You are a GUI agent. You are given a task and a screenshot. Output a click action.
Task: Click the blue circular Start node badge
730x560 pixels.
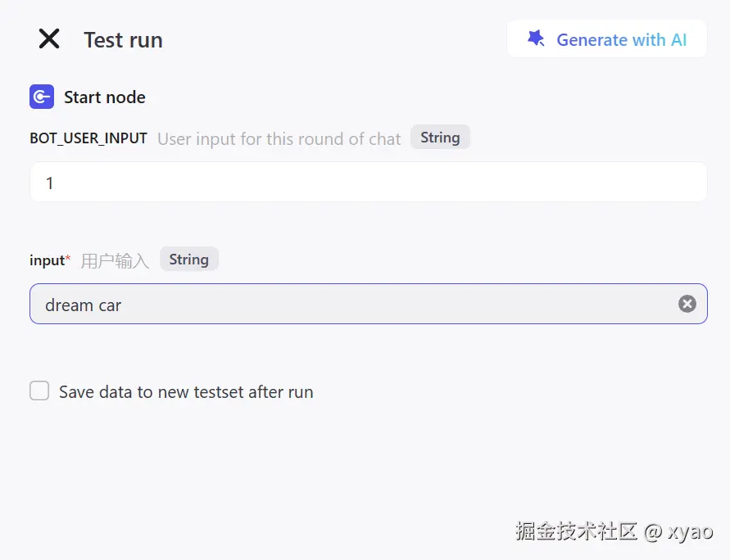click(41, 96)
